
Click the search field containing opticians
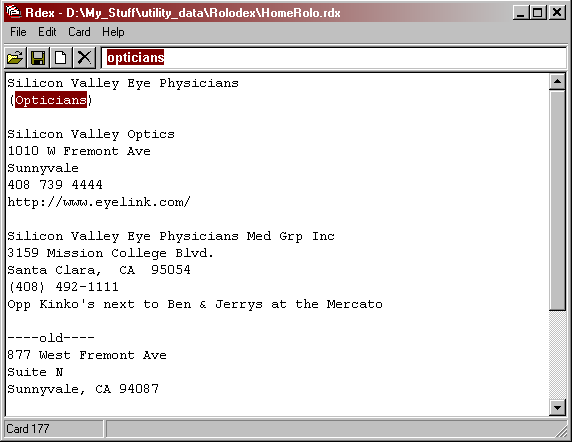click(x=333, y=58)
